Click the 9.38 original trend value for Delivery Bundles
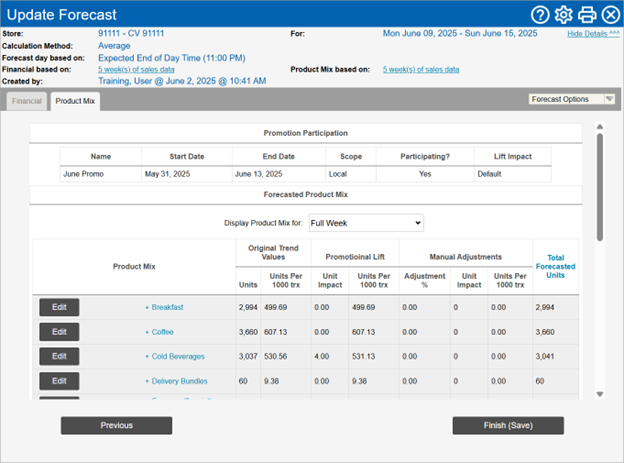 point(271,381)
